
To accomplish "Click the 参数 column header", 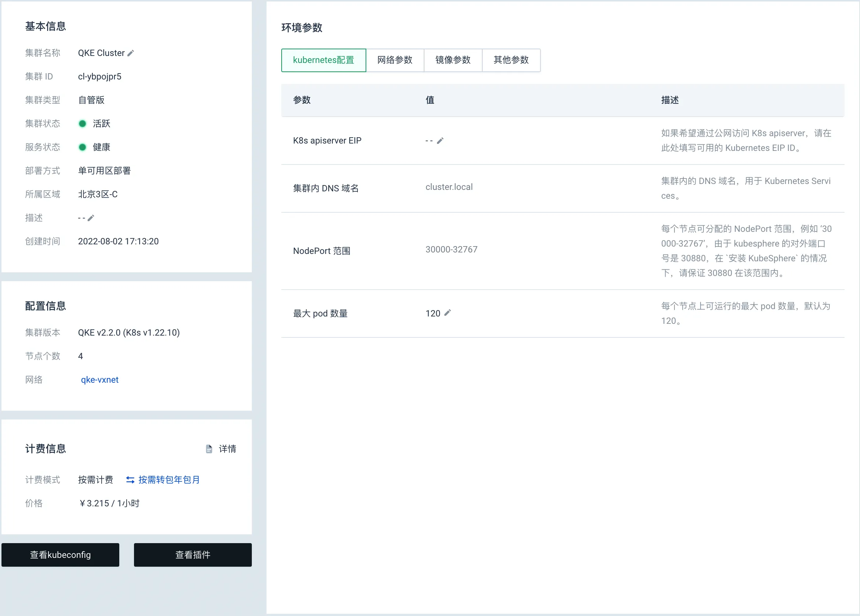I will pyautogui.click(x=302, y=100).
